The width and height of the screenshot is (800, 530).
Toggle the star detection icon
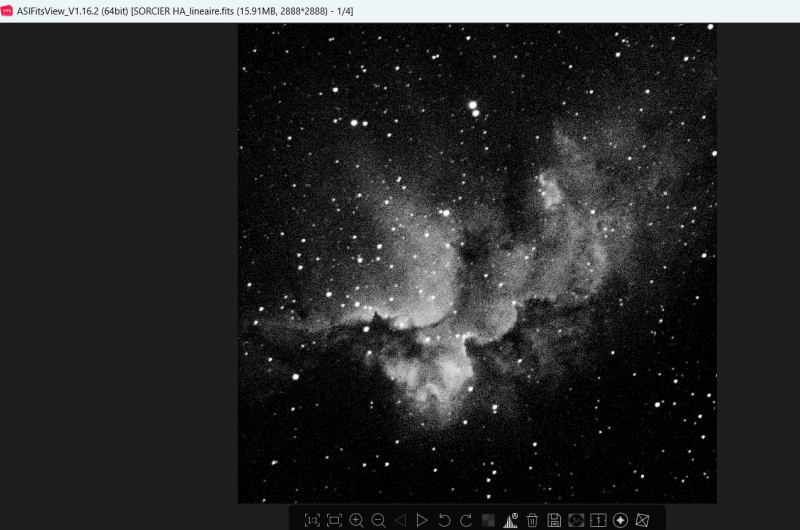click(620, 520)
